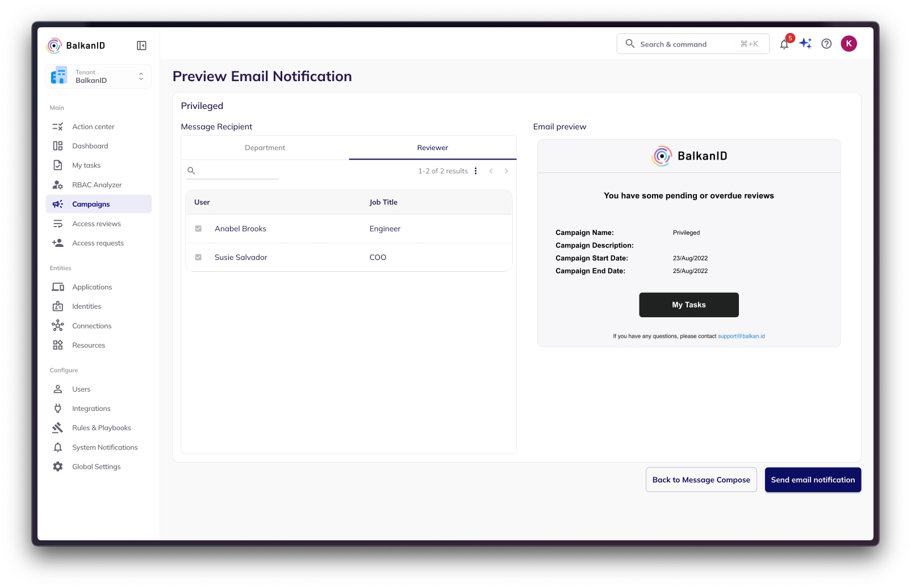Open the results three-dot options menu

click(475, 171)
